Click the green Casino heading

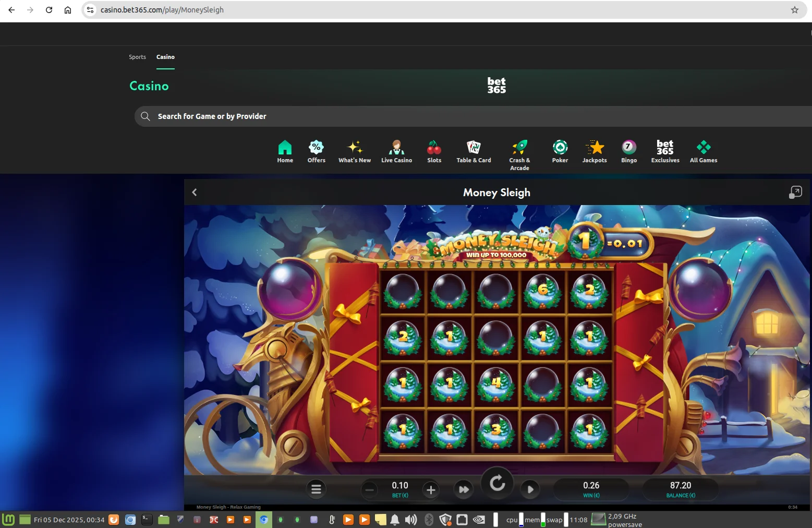[149, 86]
